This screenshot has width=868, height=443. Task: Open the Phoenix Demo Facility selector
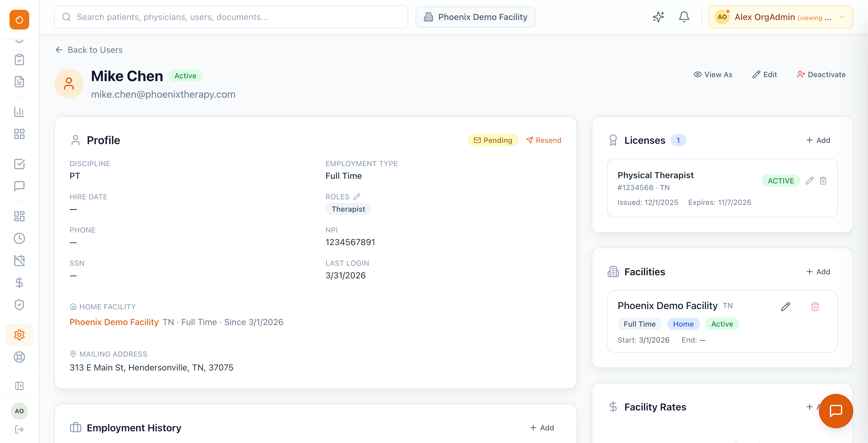point(475,17)
